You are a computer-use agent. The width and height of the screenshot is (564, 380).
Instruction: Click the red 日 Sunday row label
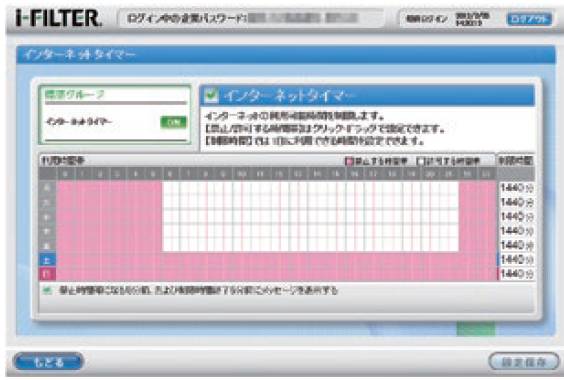point(47,274)
